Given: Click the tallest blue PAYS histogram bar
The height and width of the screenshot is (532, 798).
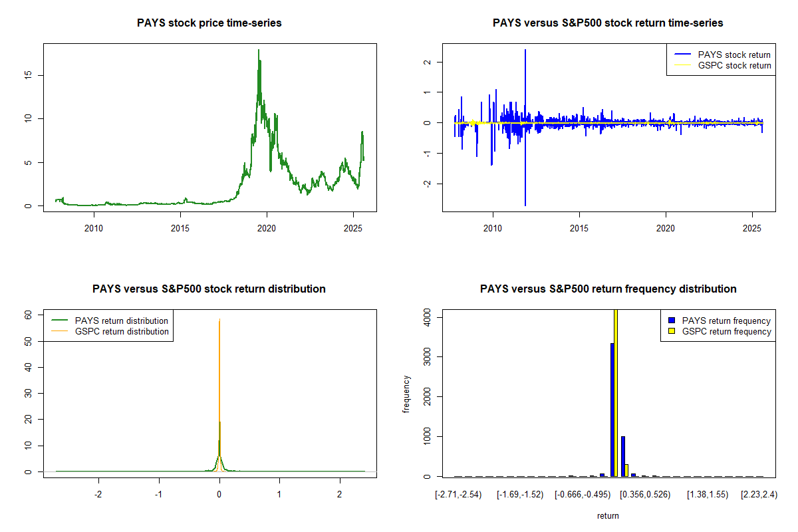Looking at the screenshot, I should [x=612, y=409].
